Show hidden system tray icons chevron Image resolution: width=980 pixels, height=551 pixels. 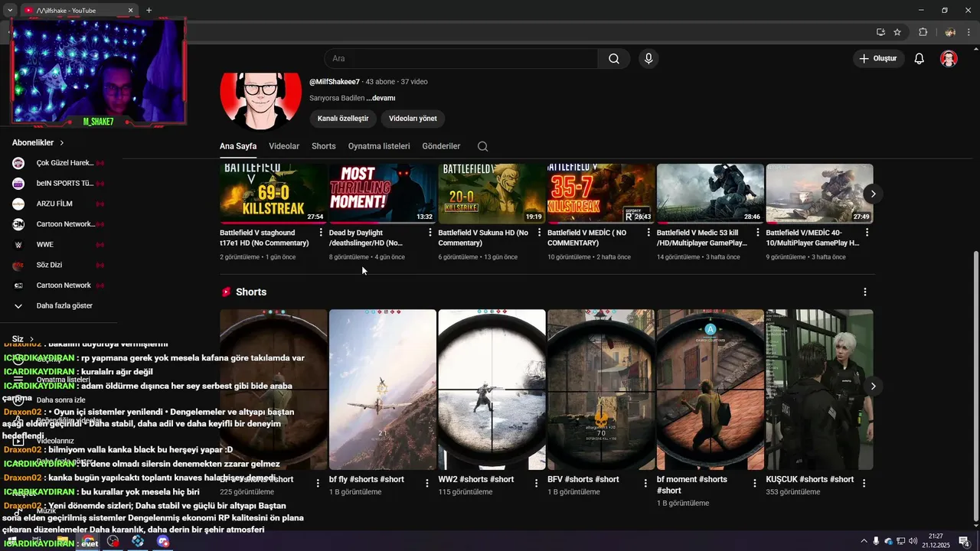click(864, 541)
